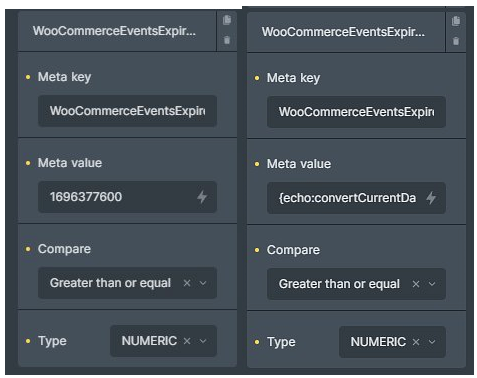Expand right Compare dropdown chevron
Viewport: 477px width, 378px height.
pos(432,284)
